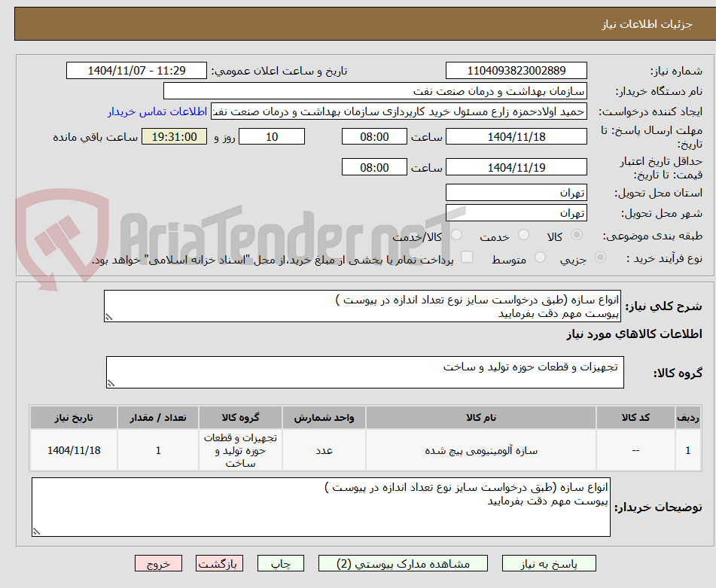Click the شماره نیاز number field
Viewport: 716px width, 588px height.
click(x=516, y=71)
